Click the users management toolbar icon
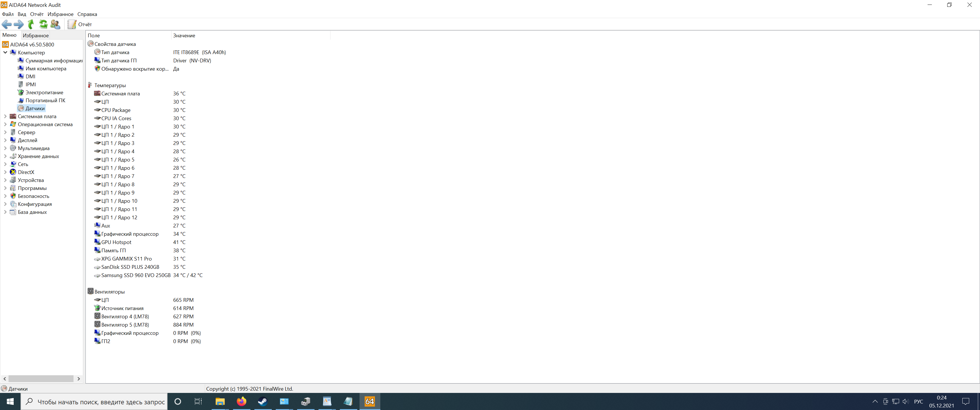This screenshot has height=410, width=980. [x=56, y=24]
